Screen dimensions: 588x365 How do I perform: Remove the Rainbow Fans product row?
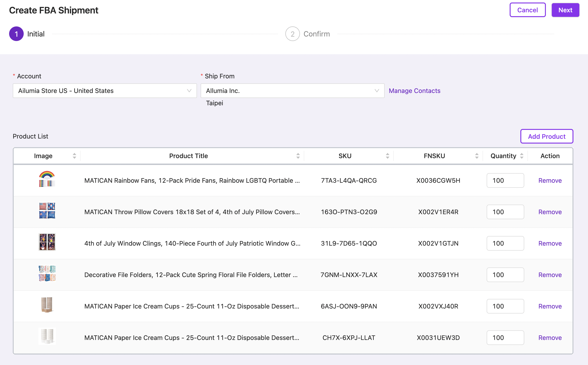(x=550, y=181)
